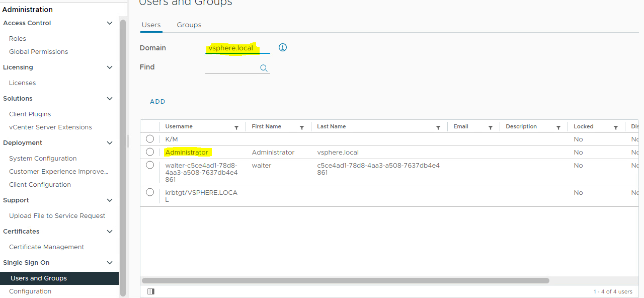Open vCenter Server Extensions

click(50, 127)
